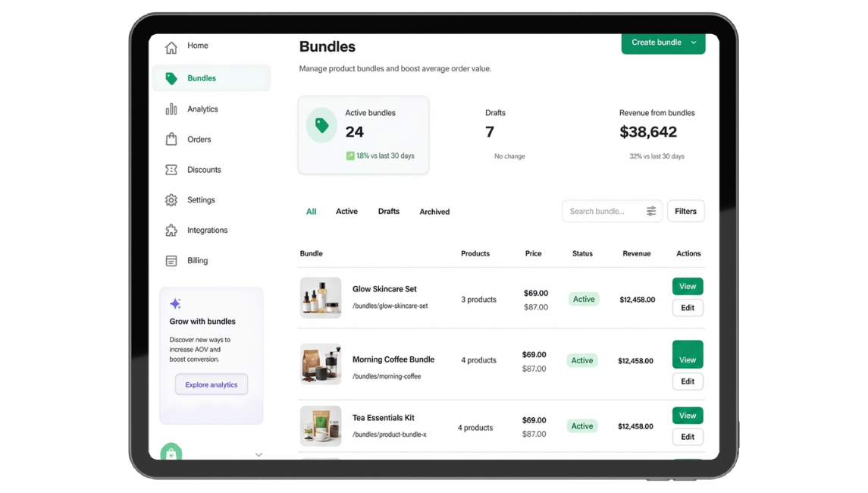The height and width of the screenshot is (493, 868).
Task: Switch to the Drafts tab
Action: coord(389,212)
